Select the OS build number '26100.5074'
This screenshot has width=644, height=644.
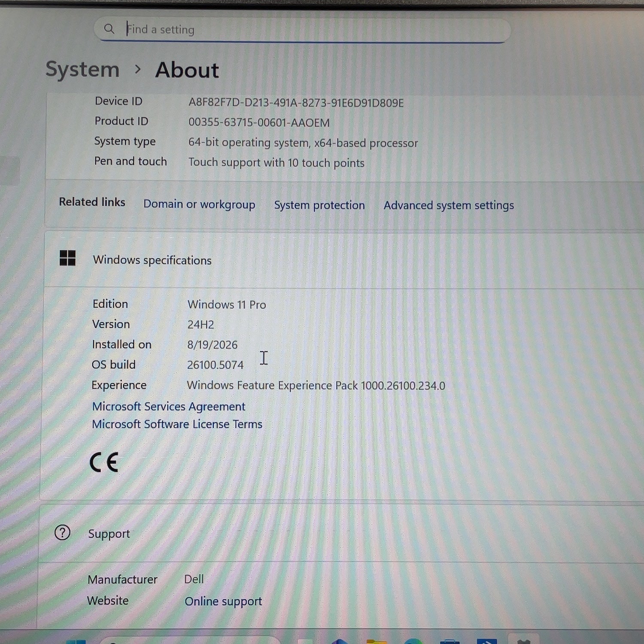coord(215,365)
